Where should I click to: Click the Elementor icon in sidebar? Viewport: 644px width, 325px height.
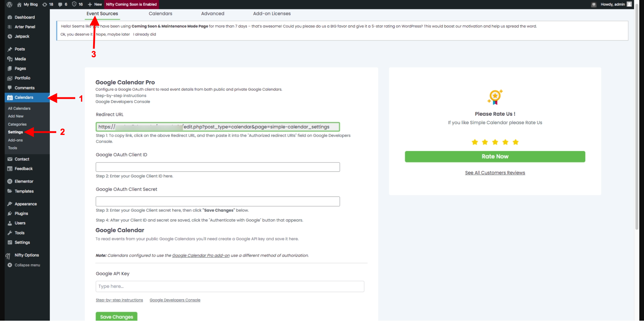[10, 181]
